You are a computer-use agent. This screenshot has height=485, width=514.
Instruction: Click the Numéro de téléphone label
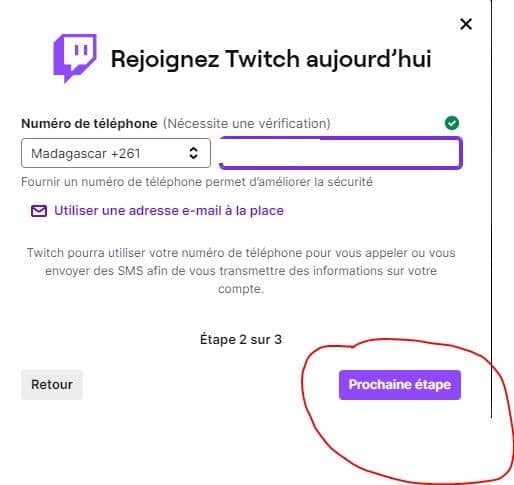[x=89, y=124]
